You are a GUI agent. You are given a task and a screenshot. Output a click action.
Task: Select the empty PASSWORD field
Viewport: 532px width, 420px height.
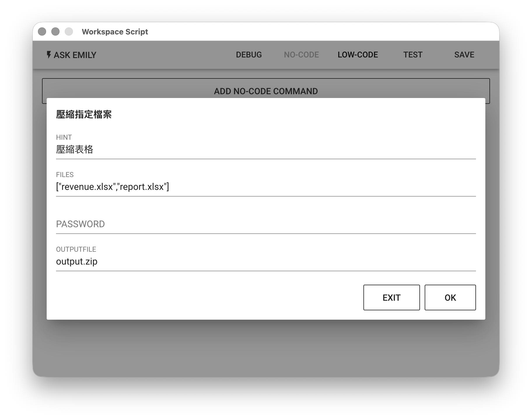265,224
